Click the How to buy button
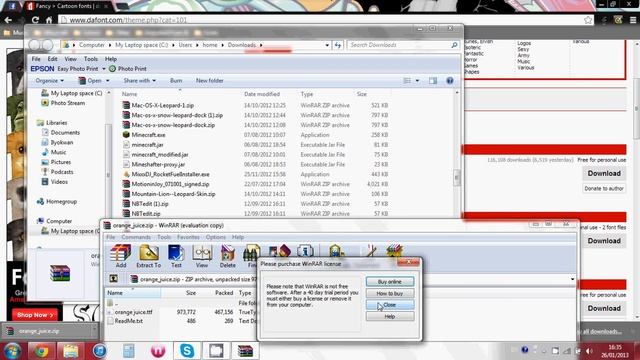Image resolution: width=640 pixels, height=360 pixels. (x=390, y=293)
